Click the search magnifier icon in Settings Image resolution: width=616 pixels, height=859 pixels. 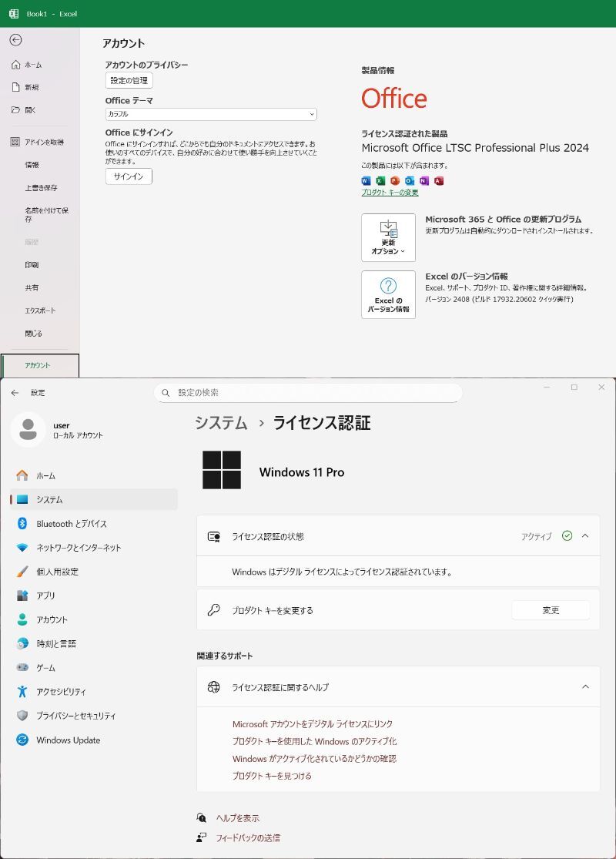point(166,393)
